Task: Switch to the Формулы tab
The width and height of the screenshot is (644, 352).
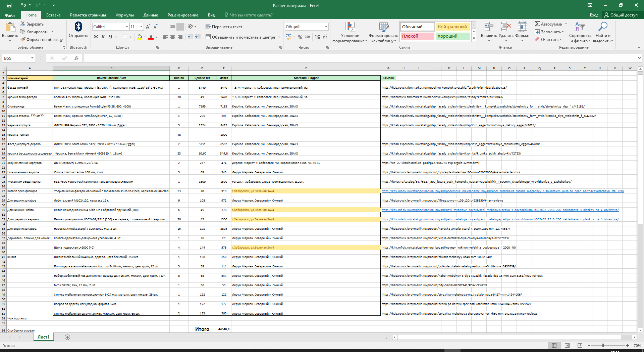Action: pos(124,15)
